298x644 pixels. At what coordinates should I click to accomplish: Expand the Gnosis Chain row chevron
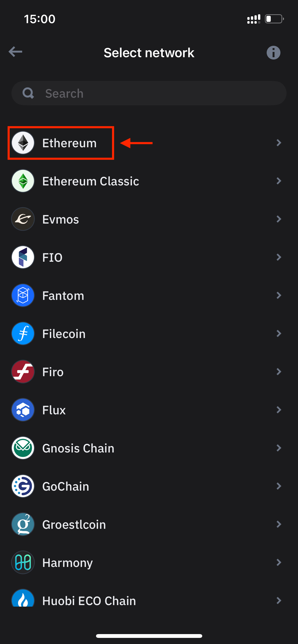279,448
